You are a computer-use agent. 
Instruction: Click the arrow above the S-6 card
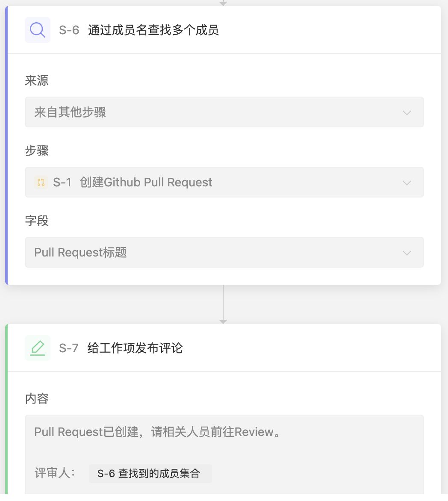[223, 3]
